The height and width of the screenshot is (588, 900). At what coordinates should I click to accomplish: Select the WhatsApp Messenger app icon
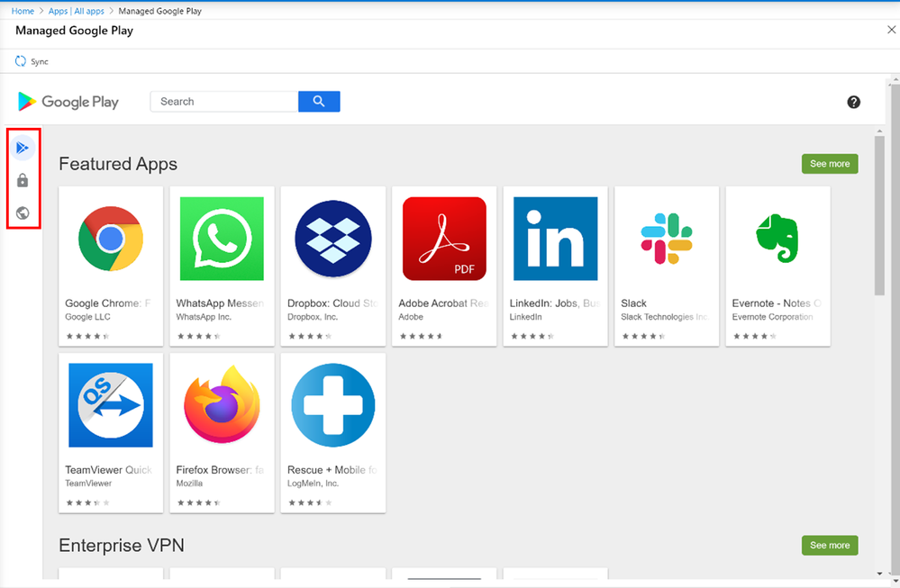pyautogui.click(x=222, y=239)
